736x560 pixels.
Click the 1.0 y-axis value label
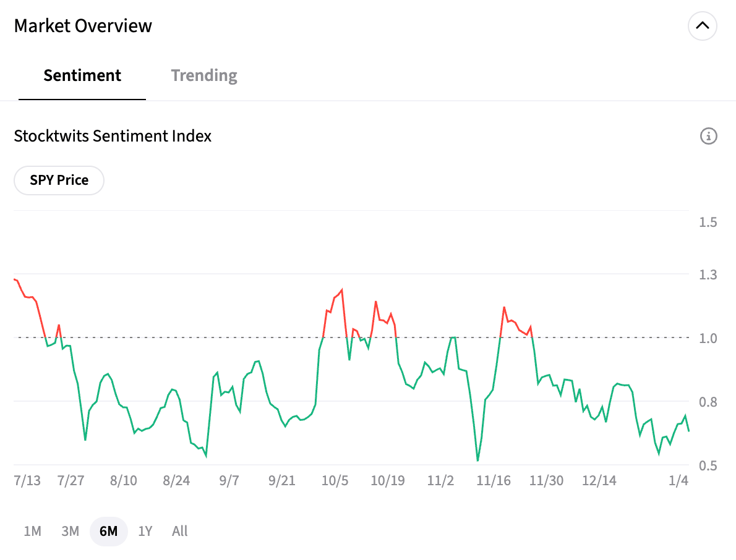(708, 338)
